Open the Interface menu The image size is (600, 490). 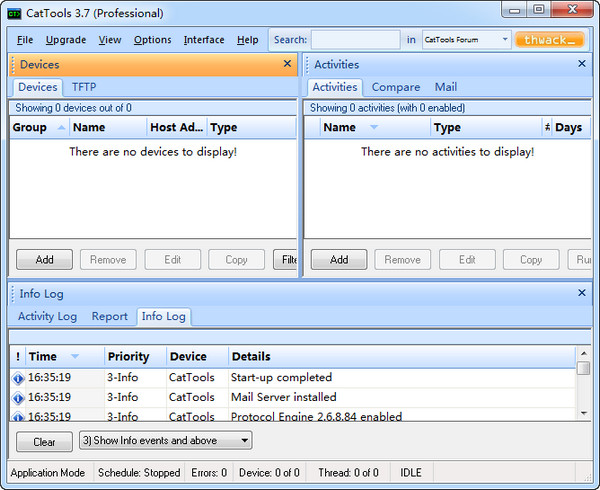pos(204,40)
